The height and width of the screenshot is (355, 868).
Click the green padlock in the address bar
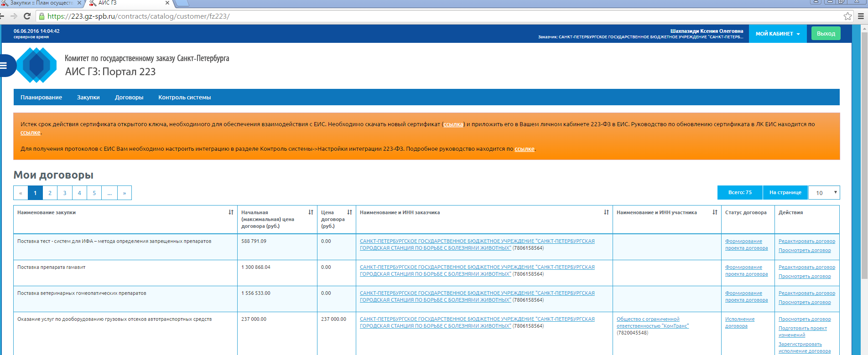tap(42, 16)
